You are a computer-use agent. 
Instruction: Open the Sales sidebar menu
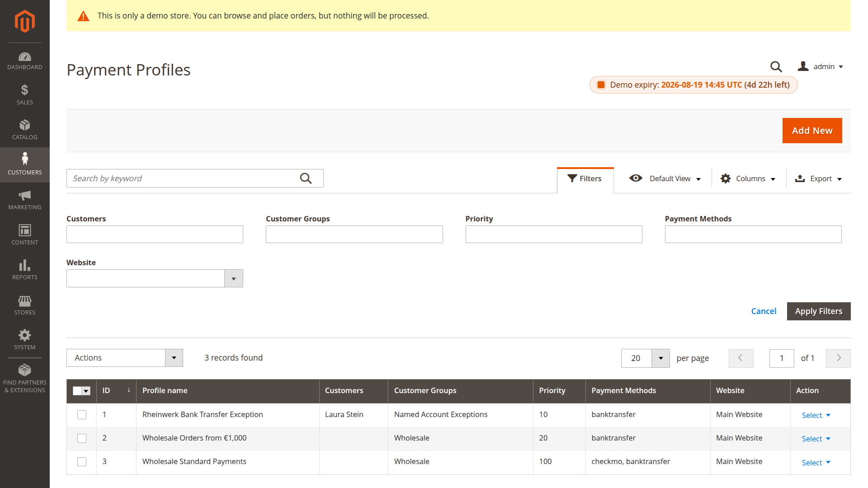(25, 95)
